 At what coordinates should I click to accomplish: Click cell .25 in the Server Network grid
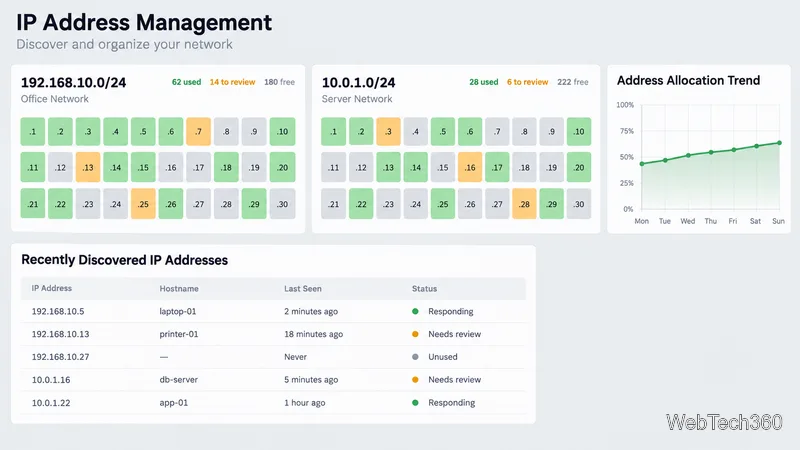pos(442,204)
